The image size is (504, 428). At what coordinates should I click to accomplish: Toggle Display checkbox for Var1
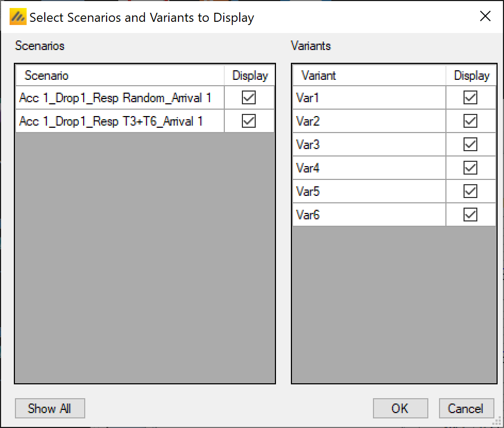[x=470, y=97]
